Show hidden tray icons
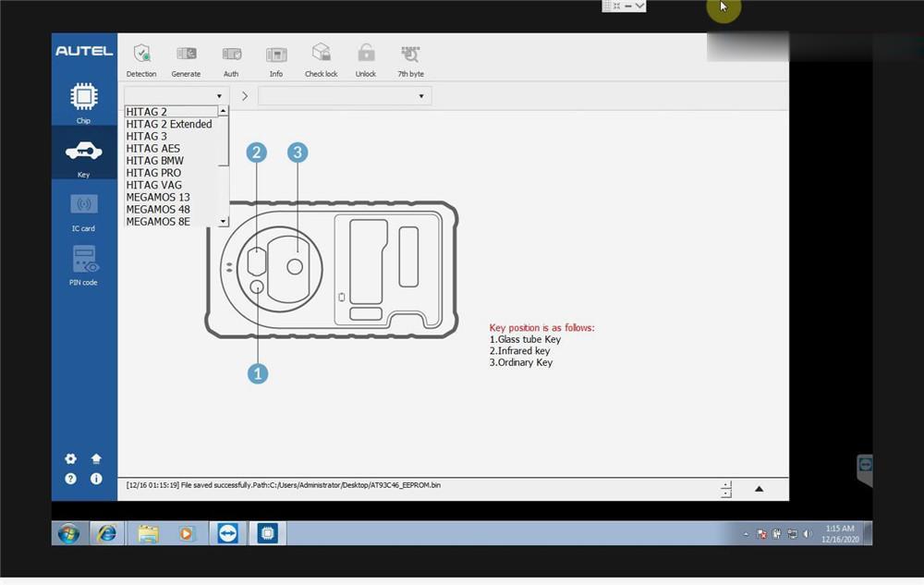 [x=746, y=534]
